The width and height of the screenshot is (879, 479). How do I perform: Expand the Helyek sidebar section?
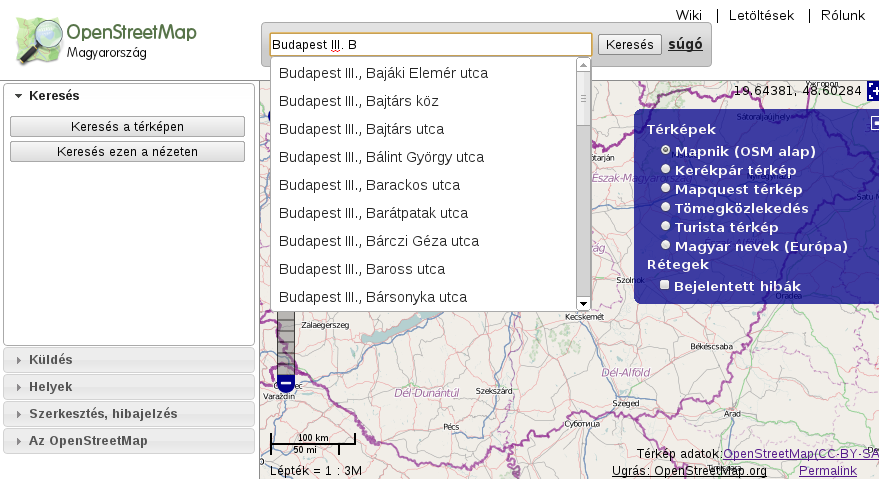[129, 387]
